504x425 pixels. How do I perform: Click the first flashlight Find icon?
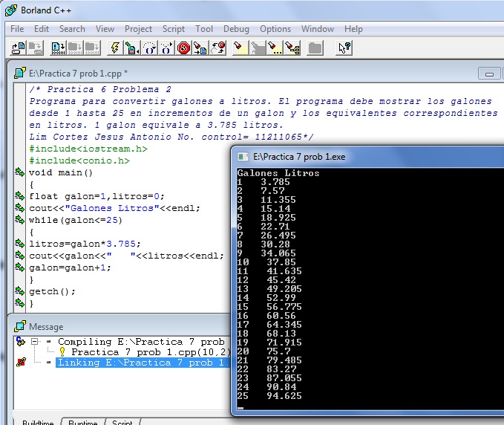(240, 48)
